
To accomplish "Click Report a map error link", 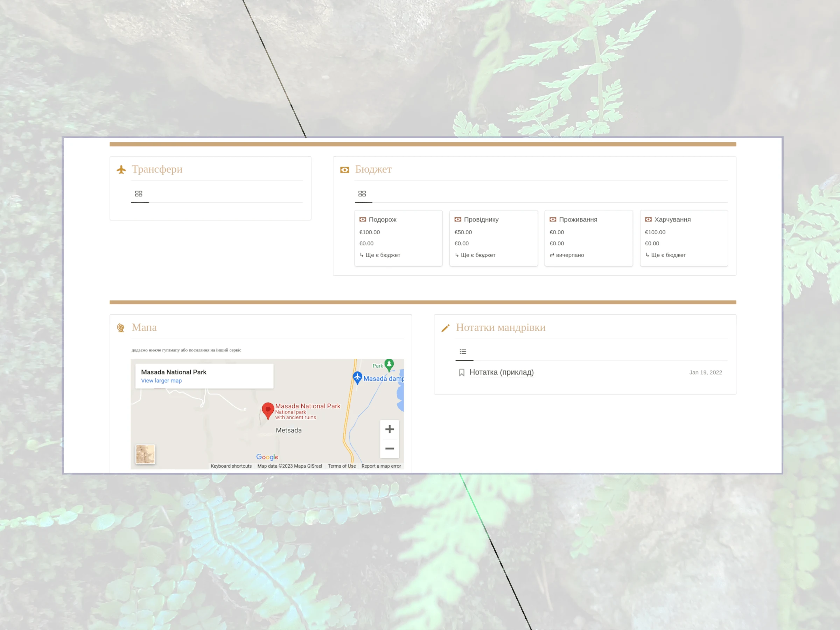I will click(x=381, y=466).
